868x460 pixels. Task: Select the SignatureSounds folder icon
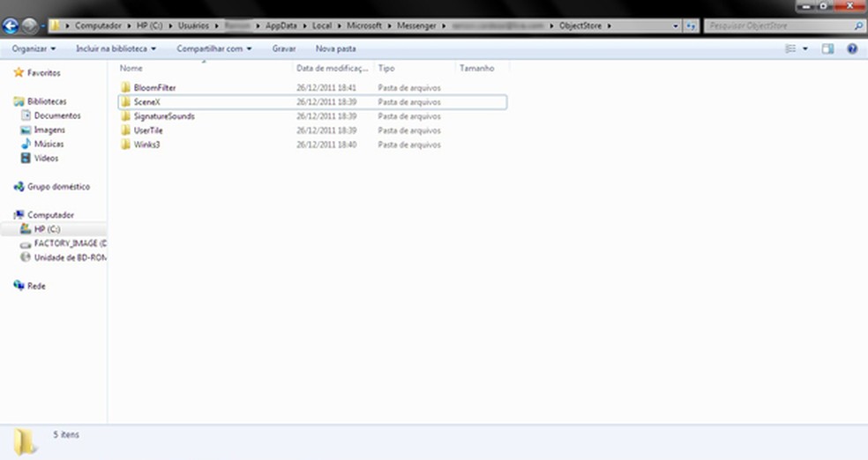(x=125, y=116)
